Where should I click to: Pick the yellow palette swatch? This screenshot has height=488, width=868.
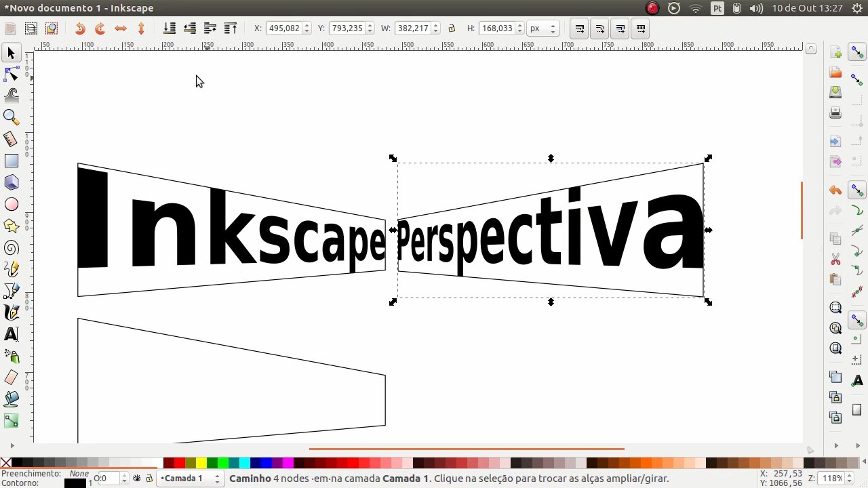coord(201,464)
